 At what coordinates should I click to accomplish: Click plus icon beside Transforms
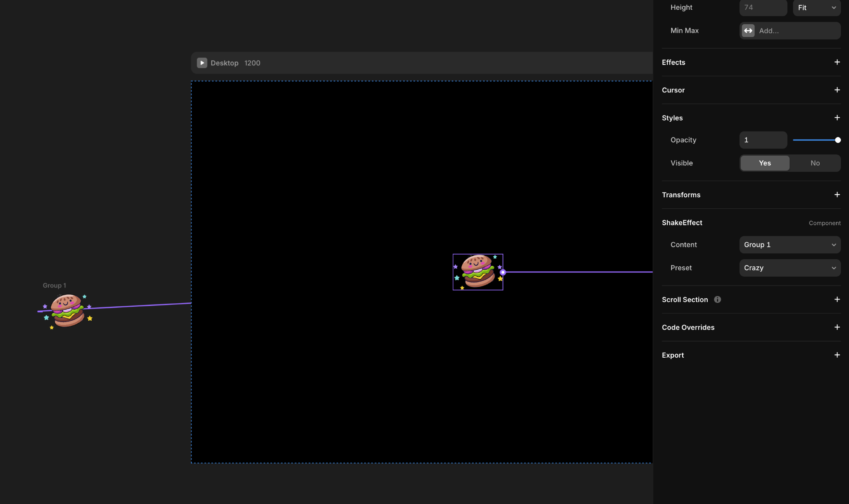[x=837, y=195]
